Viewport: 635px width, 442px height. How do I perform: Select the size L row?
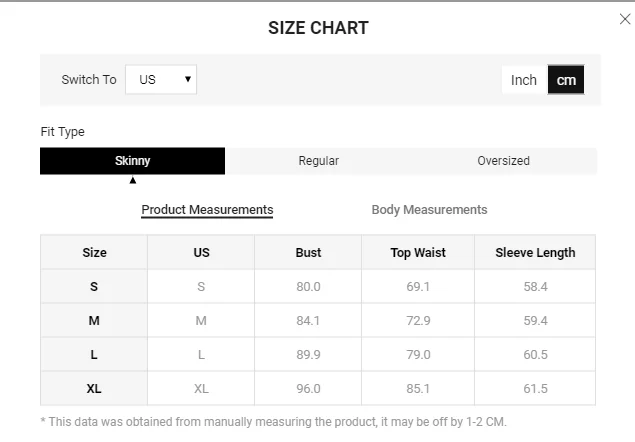[94, 355]
